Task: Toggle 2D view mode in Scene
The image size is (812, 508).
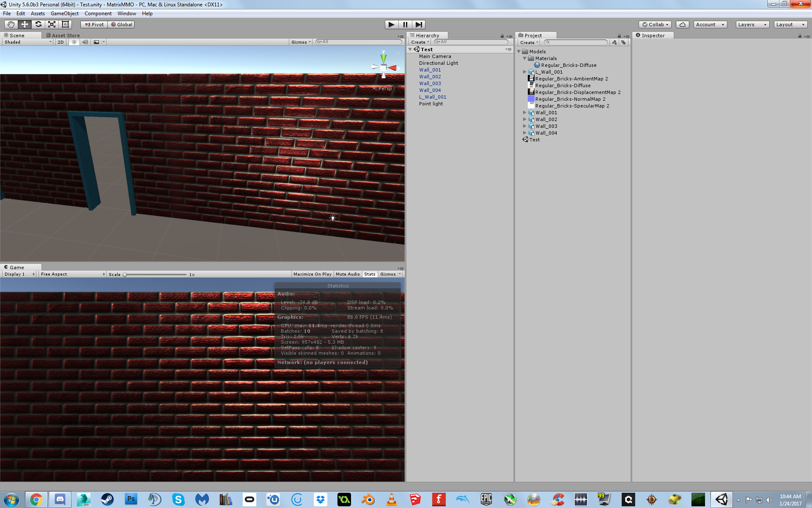Action: tap(60, 42)
